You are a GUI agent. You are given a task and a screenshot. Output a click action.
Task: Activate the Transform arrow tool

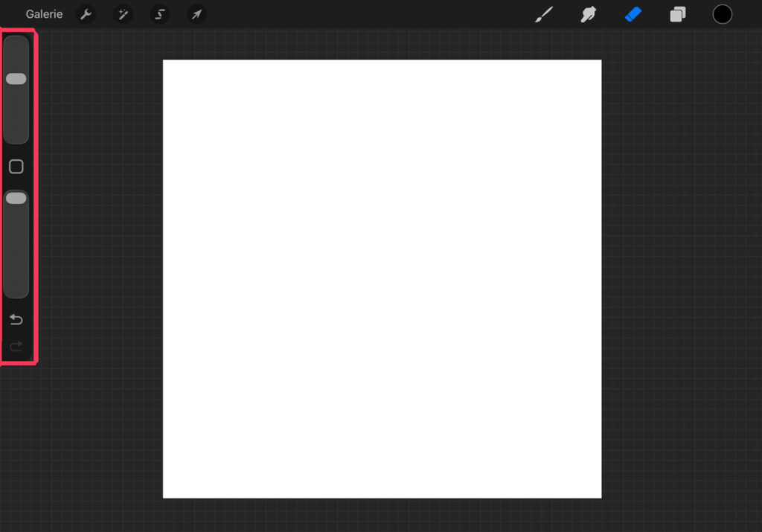point(196,14)
